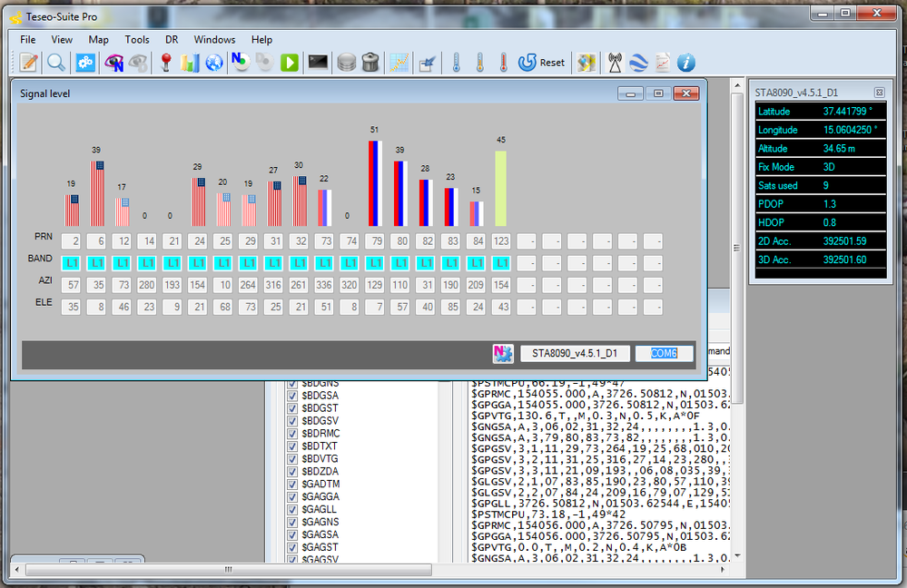Restore the Signal level window
This screenshot has height=588, width=907.
pyautogui.click(x=658, y=93)
